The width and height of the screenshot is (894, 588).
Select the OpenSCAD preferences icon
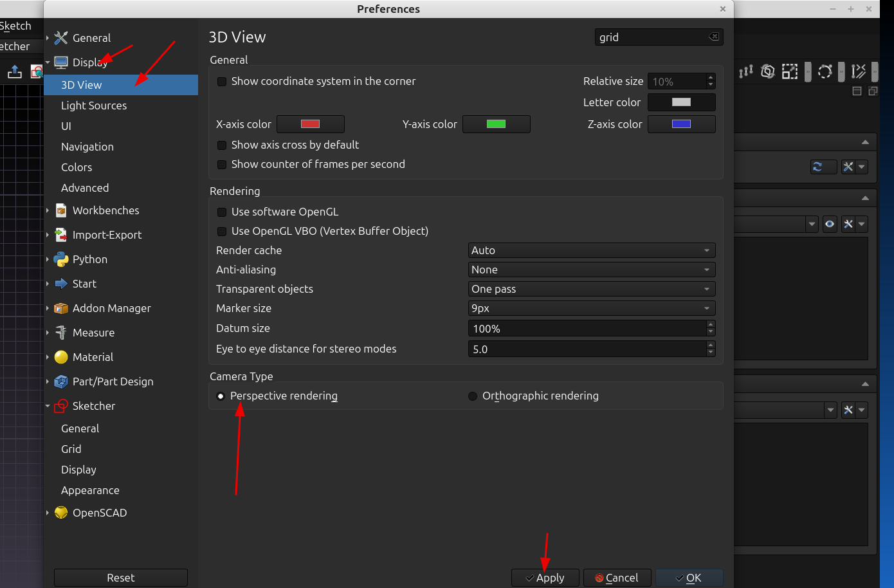tap(61, 513)
